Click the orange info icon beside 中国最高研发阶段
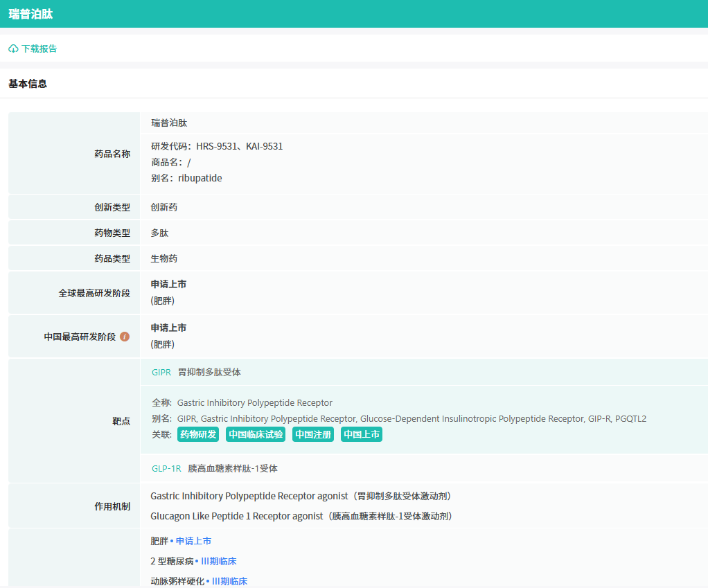Viewport: 708px width, 588px height. point(125,337)
